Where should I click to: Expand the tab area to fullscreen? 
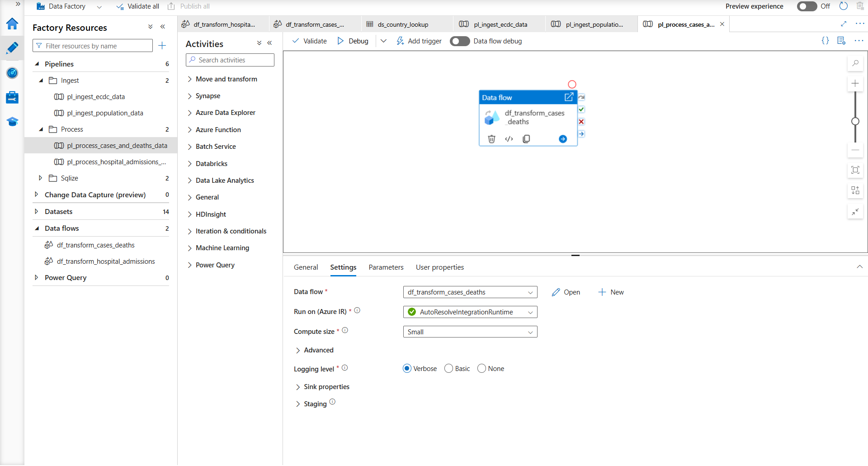click(x=844, y=24)
